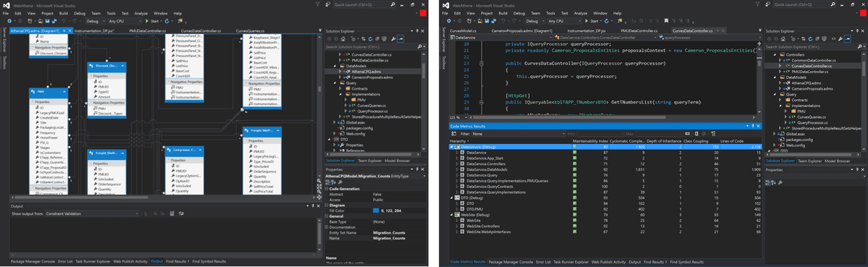Click the Apply range filter icon in Code Metrics toolbar
Viewport: 868px width, 267px height.
(687, 134)
